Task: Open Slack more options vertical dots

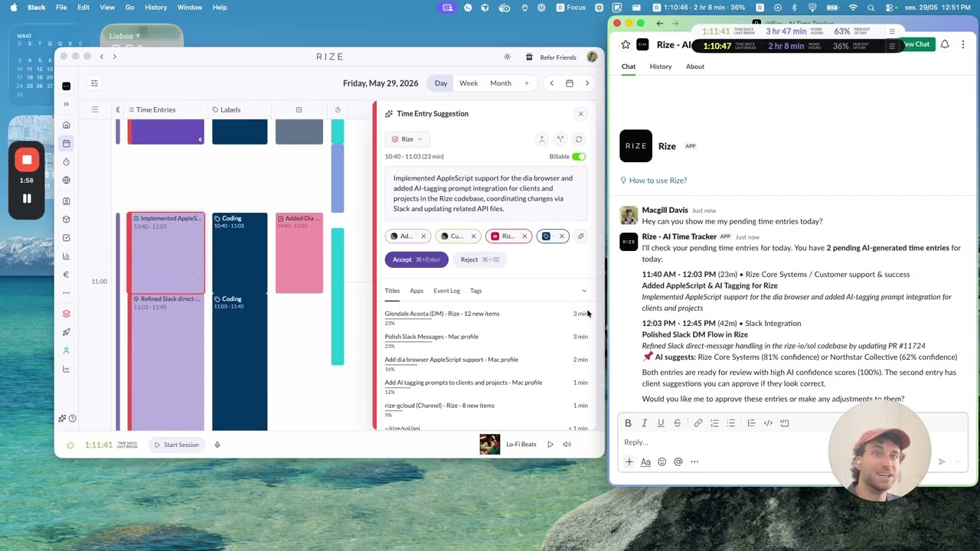Action: pyautogui.click(x=963, y=44)
